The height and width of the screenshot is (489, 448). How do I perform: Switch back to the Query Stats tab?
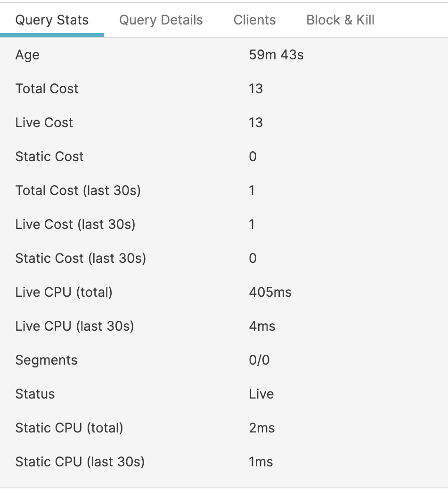click(x=52, y=20)
